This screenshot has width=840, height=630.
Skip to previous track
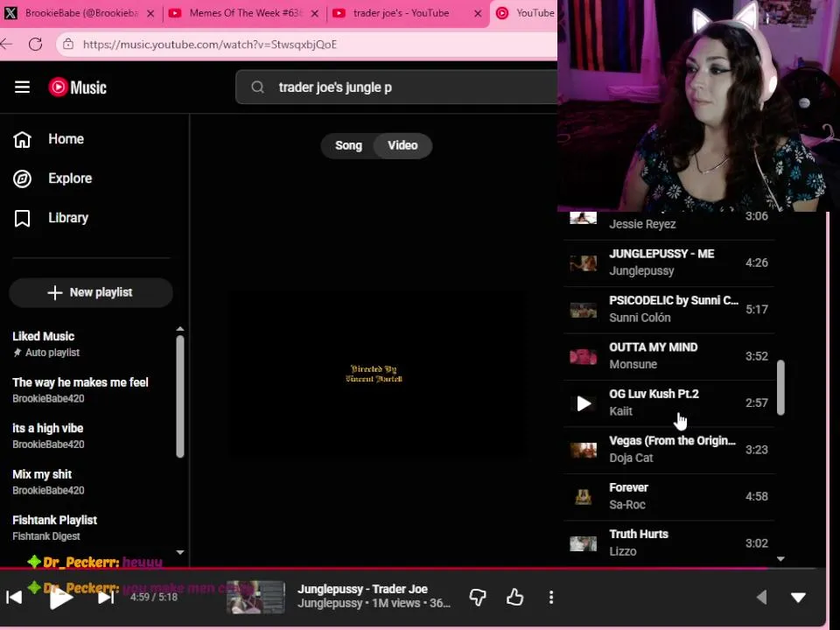point(14,597)
